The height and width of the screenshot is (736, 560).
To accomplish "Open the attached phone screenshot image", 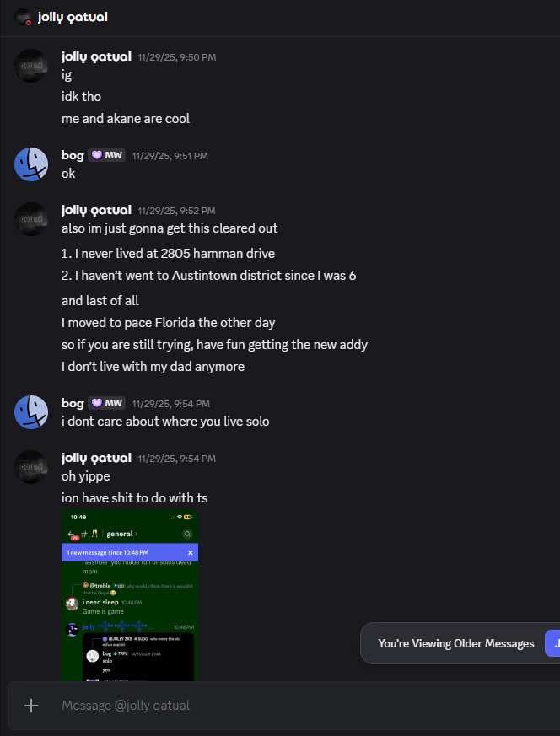I will coord(130,594).
